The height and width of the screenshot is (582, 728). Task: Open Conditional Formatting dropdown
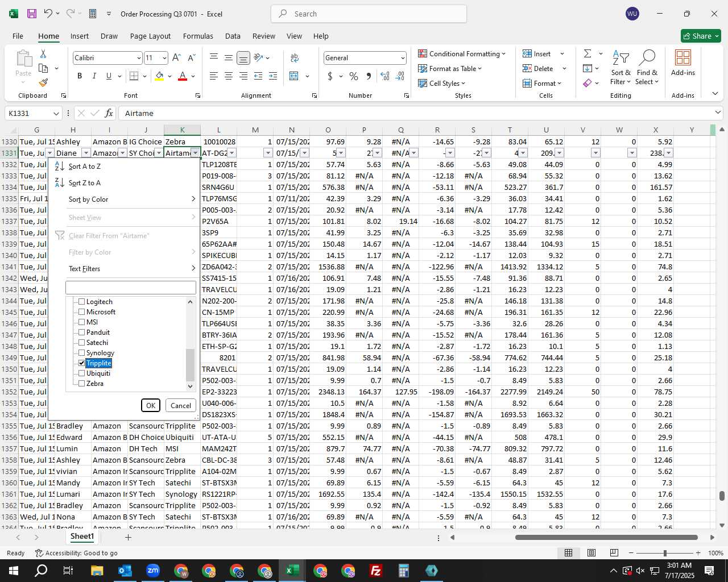[x=462, y=53]
